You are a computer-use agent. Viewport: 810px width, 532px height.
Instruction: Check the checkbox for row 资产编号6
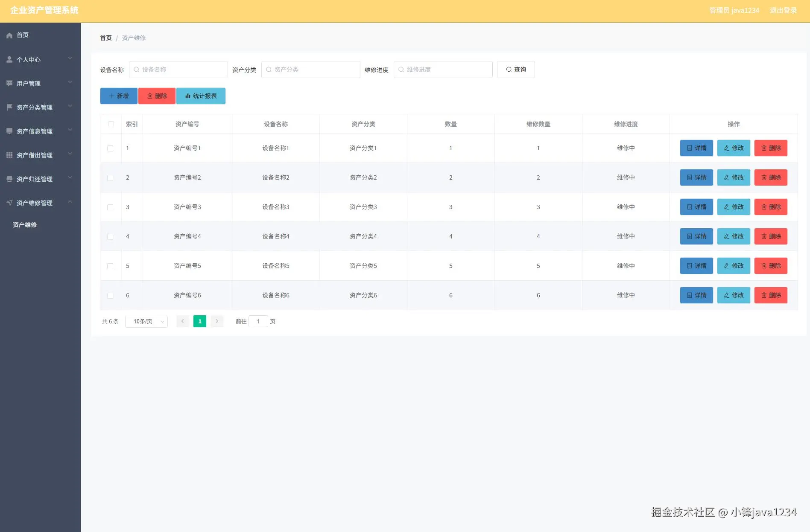tap(110, 296)
